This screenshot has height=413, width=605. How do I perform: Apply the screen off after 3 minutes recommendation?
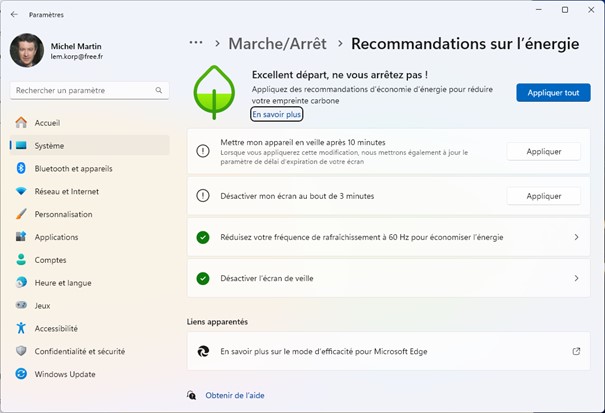[543, 196]
